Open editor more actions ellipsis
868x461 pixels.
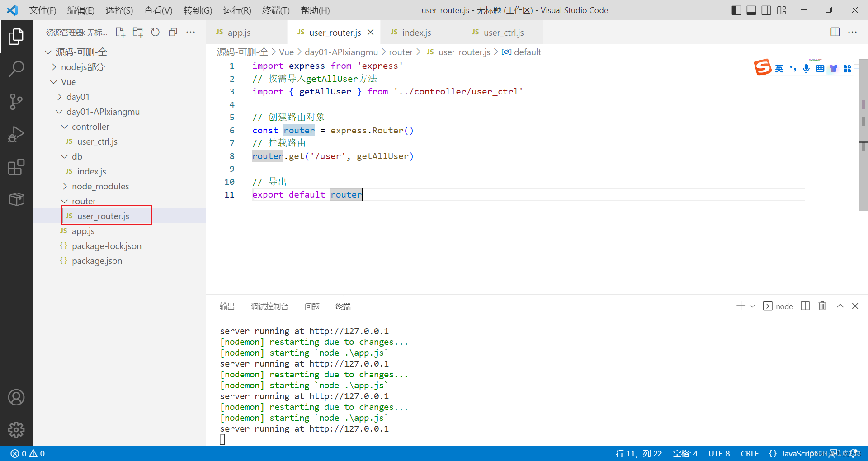(853, 32)
